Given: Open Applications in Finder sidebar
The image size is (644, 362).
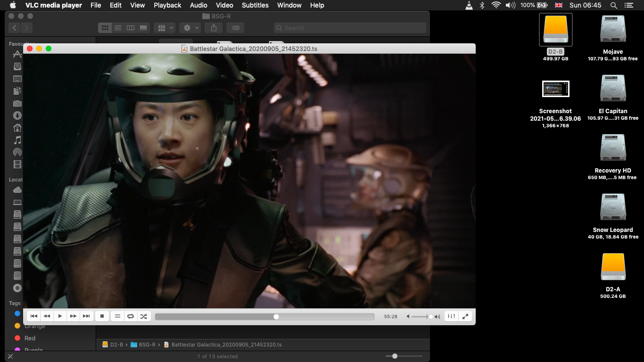Looking at the screenshot, I should 17,54.
